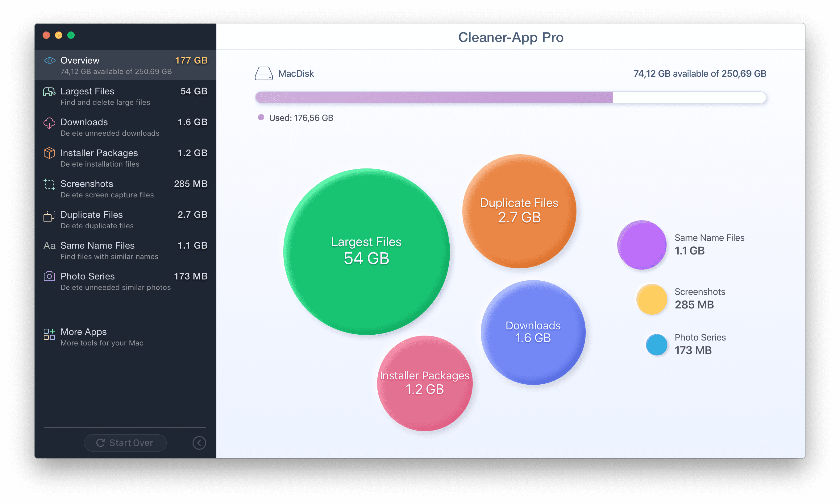Click the Start Over button
The height and width of the screenshot is (504, 840).
point(125,443)
